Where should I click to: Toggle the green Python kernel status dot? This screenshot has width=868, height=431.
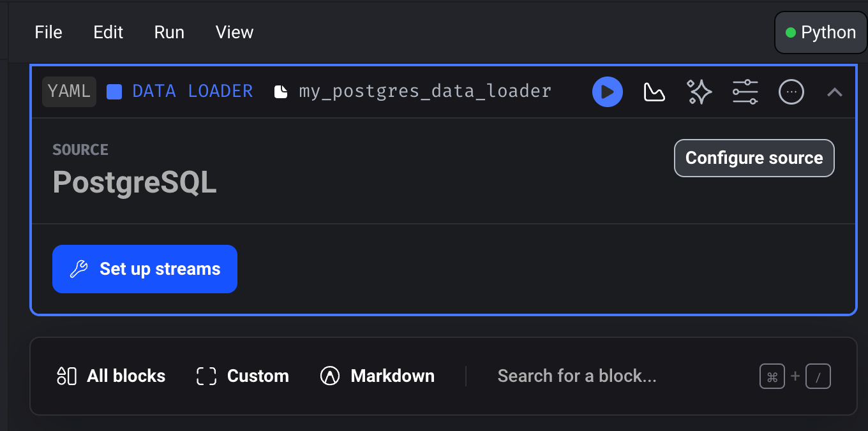pyautogui.click(x=791, y=31)
